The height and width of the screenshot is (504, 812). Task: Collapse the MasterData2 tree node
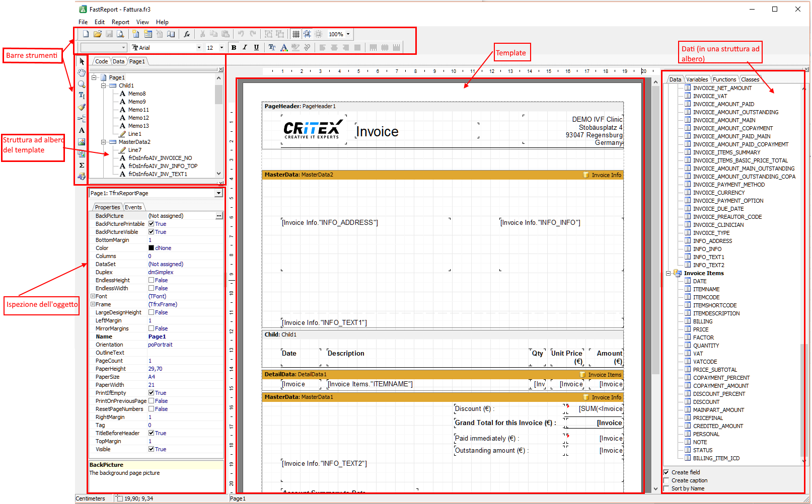click(104, 142)
